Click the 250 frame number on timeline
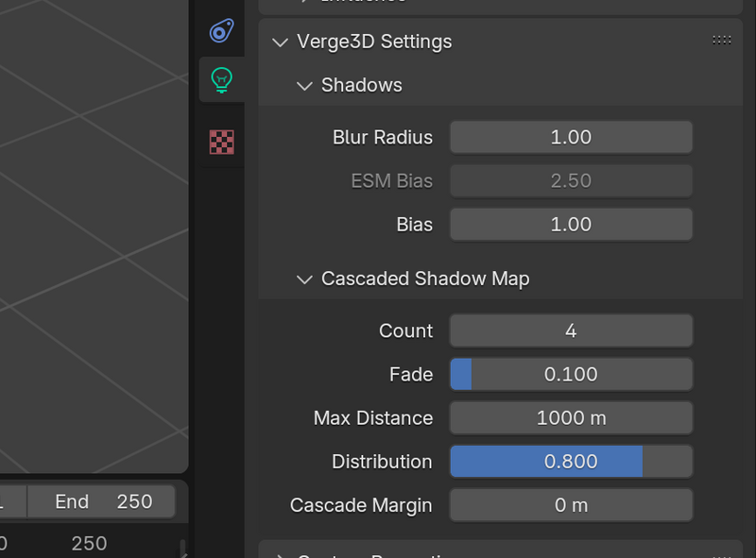This screenshot has height=558, width=756. click(89, 544)
